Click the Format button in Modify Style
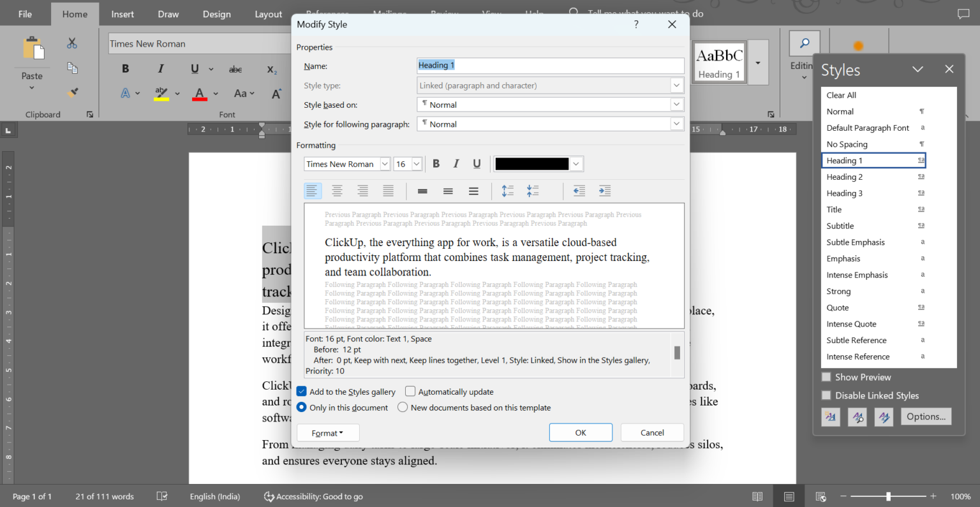 327,432
